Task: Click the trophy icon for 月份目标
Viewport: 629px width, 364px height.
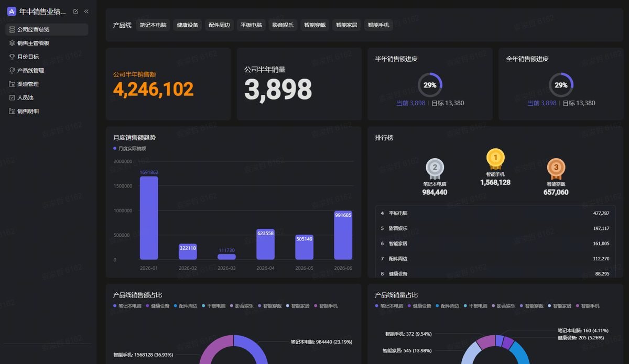Action: 12,57
